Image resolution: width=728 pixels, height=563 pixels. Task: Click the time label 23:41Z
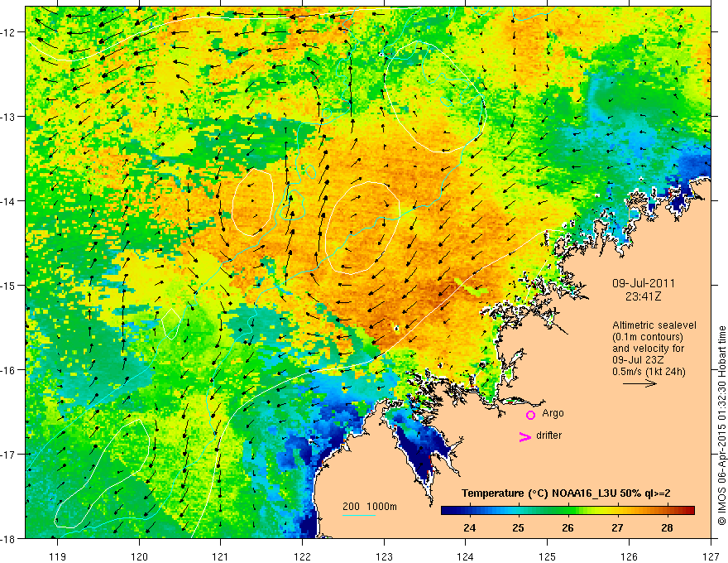tap(643, 296)
